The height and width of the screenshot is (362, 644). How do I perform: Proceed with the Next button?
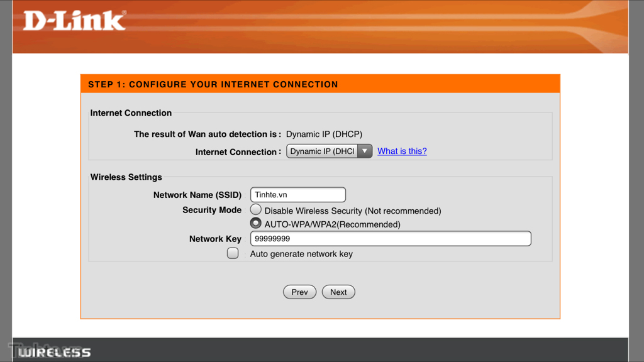[x=338, y=292]
